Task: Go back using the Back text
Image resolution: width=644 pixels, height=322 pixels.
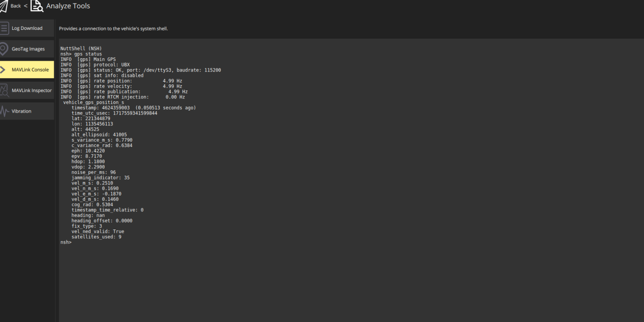Action: pyautogui.click(x=16, y=6)
